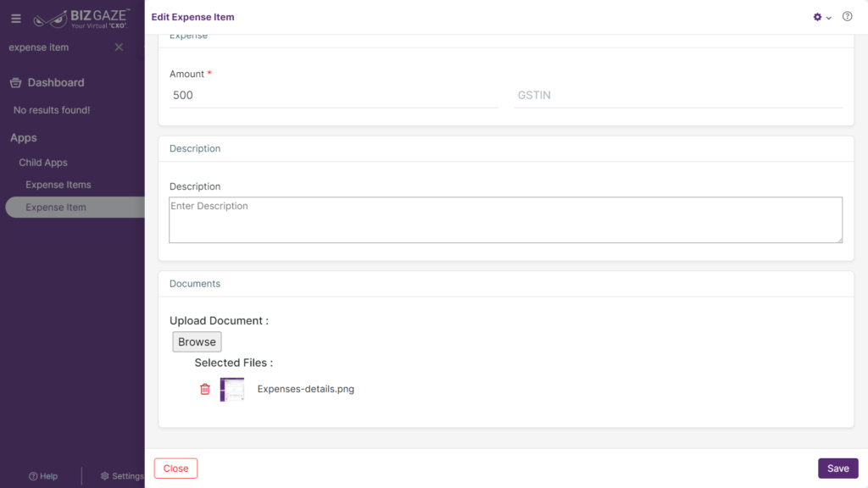
Task: Open the gear settings icon in header
Action: [817, 17]
